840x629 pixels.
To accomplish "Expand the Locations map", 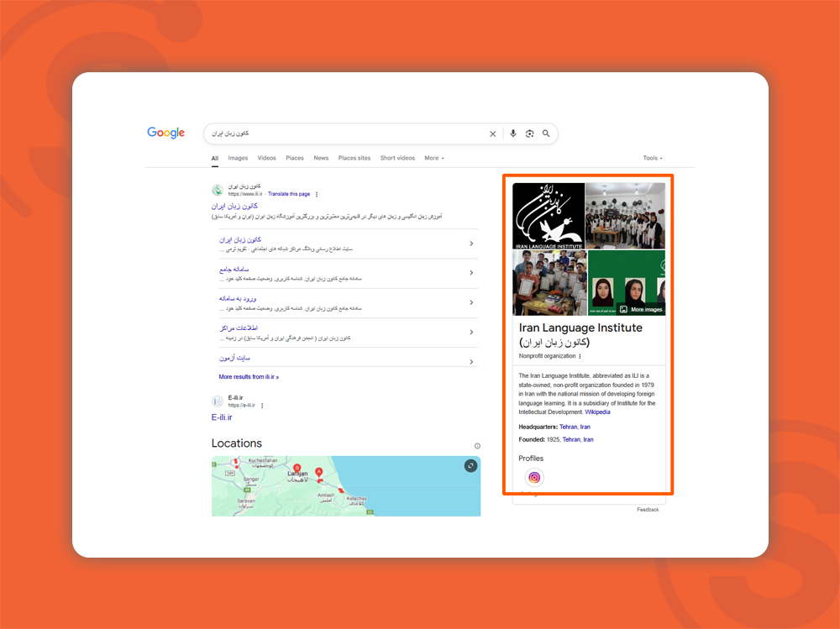I will point(470,465).
